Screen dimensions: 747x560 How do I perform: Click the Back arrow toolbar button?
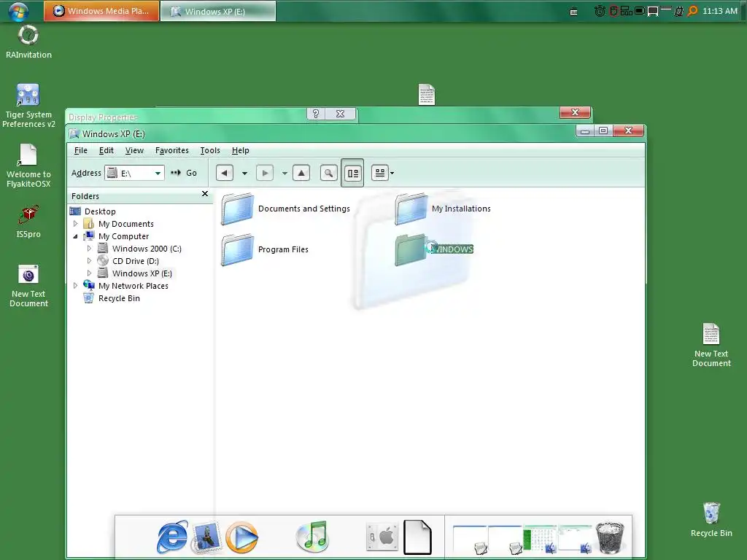[225, 173]
